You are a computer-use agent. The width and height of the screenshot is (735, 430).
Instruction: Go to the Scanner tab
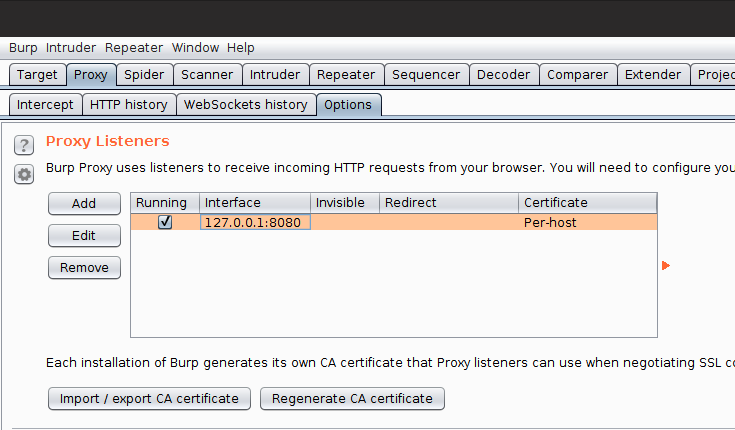207,75
